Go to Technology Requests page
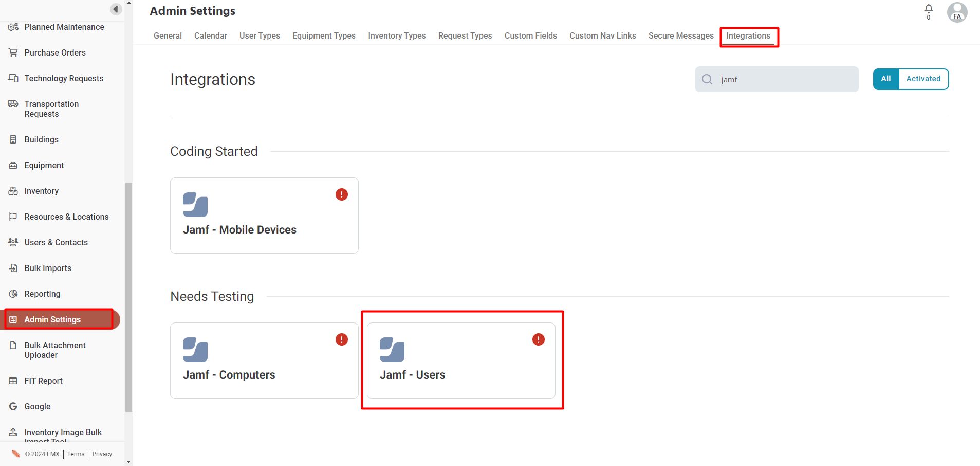This screenshot has height=466, width=980. tap(64, 78)
